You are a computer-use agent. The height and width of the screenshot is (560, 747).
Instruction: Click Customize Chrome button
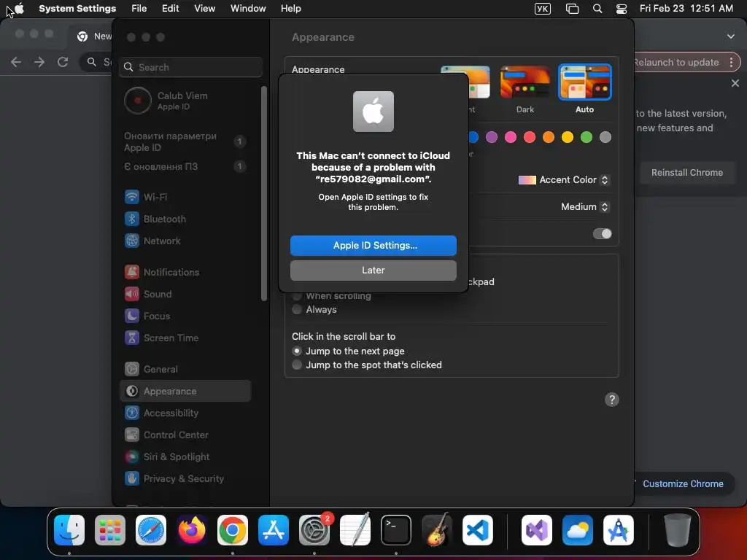click(x=682, y=484)
